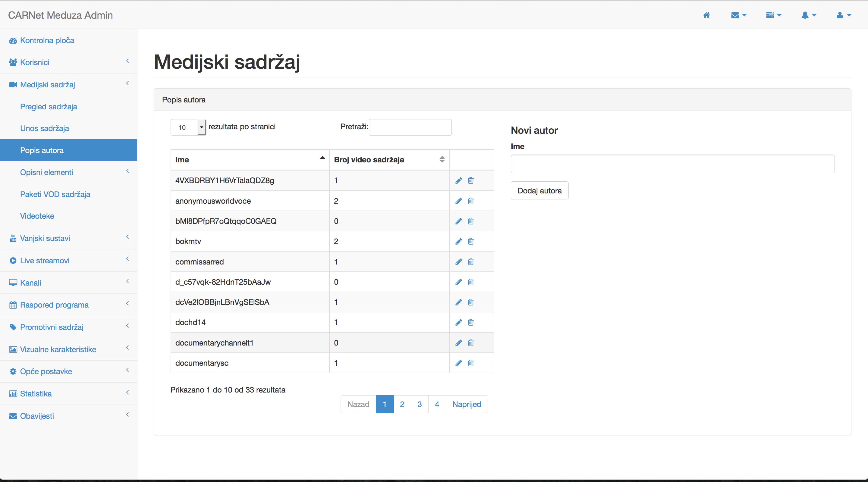Click the Nazad pagination button
Viewport: 868px width, 482px height.
(358, 404)
